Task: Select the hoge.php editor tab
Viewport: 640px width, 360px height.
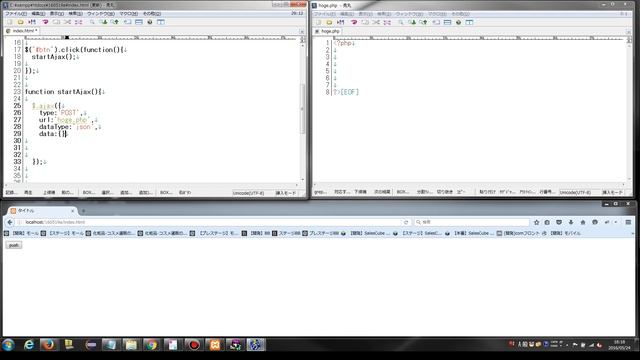Action: [327, 31]
